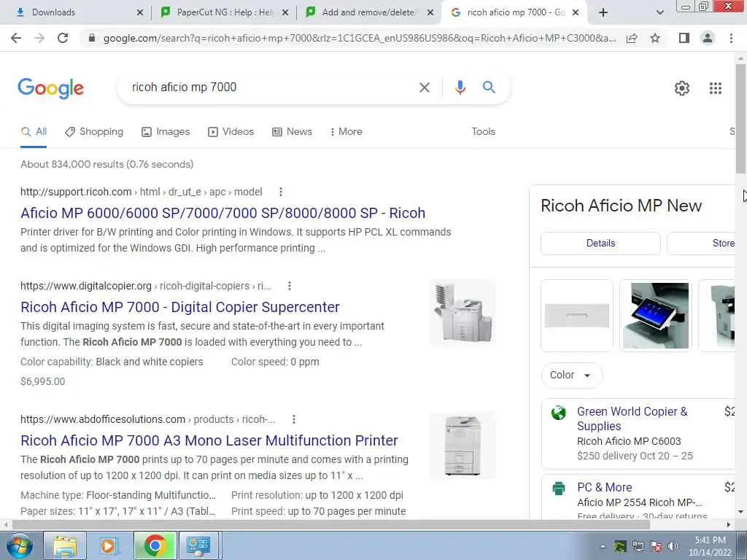747x560 pixels.
Task: Open Green World Copier & Supplies listing
Action: click(x=632, y=419)
